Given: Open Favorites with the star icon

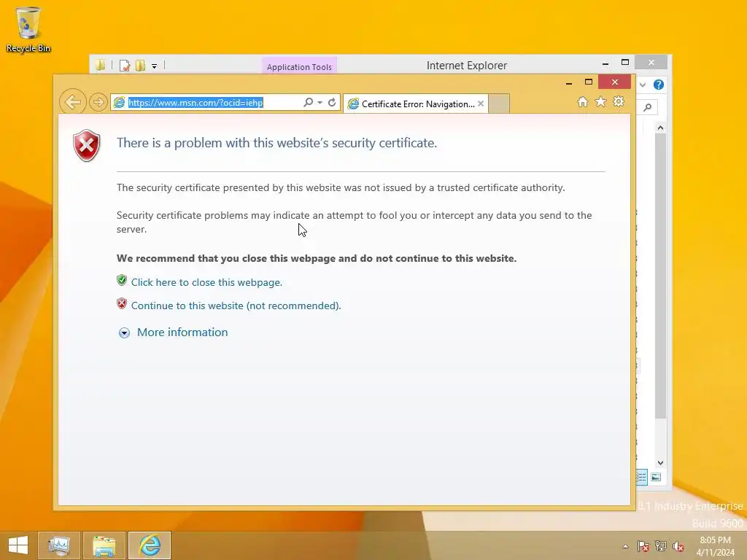Looking at the screenshot, I should tap(601, 101).
